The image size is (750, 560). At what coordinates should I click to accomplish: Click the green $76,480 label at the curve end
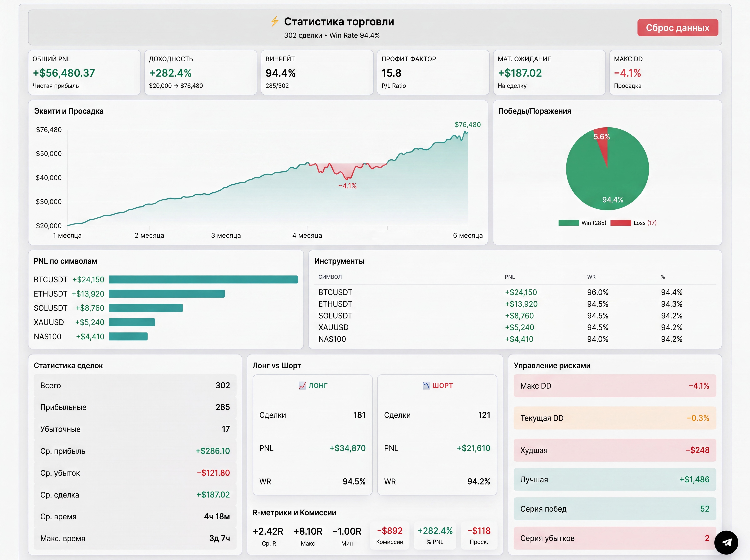point(468,124)
